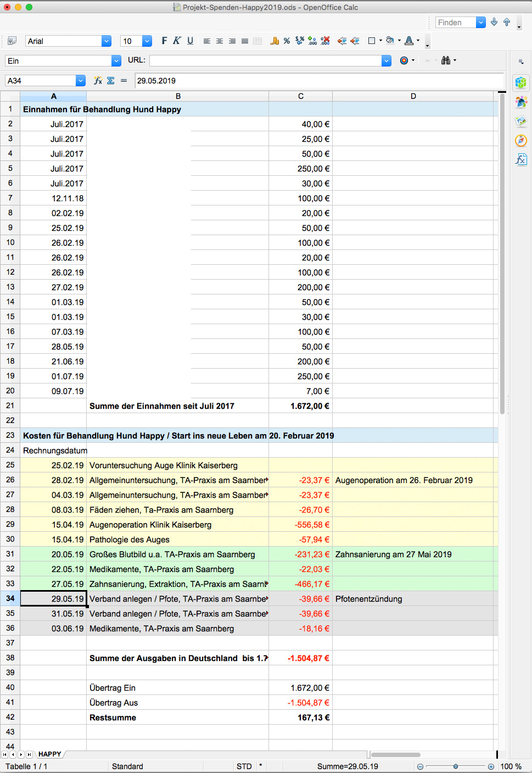Find next with down arrow
Viewport: 532px width, 773px height.
(494, 22)
